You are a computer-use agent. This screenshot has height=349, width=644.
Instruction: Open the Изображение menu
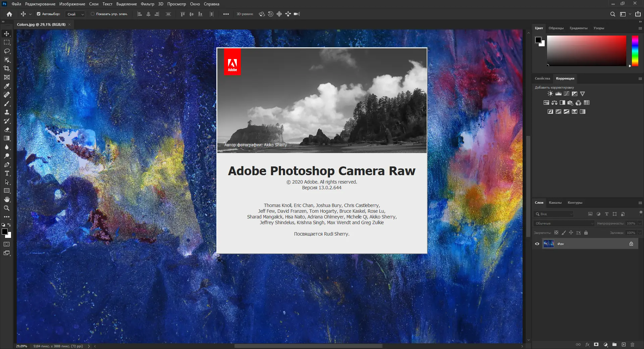(72, 4)
